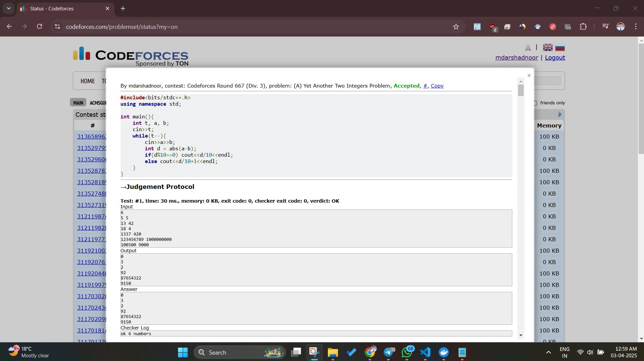644x361 pixels.
Task: Click the extensions puzzle piece icon
Action: pos(584,27)
